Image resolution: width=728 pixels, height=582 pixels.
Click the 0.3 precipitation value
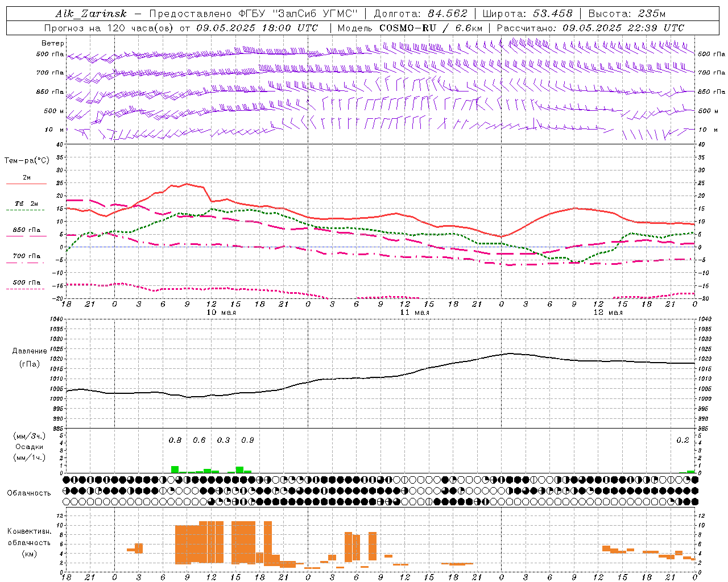pos(224,440)
